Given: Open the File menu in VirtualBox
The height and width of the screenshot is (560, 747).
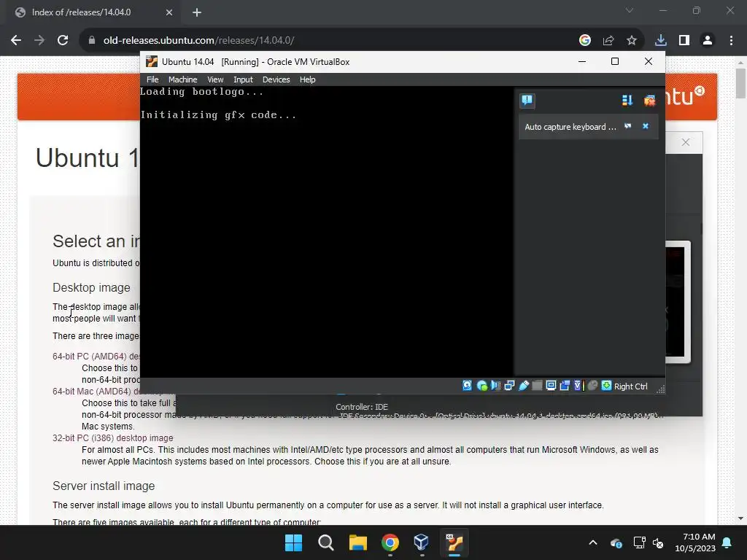Looking at the screenshot, I should pyautogui.click(x=152, y=79).
